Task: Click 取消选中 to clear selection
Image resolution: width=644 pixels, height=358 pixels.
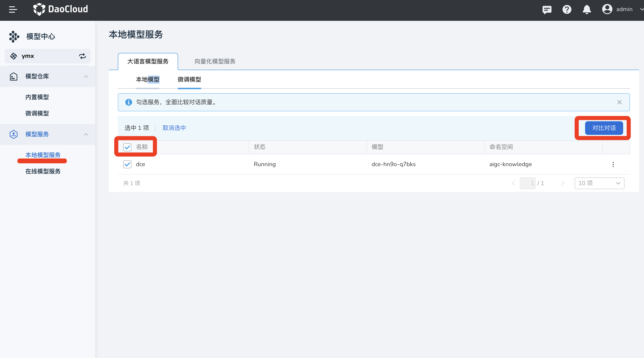Action: pos(174,128)
